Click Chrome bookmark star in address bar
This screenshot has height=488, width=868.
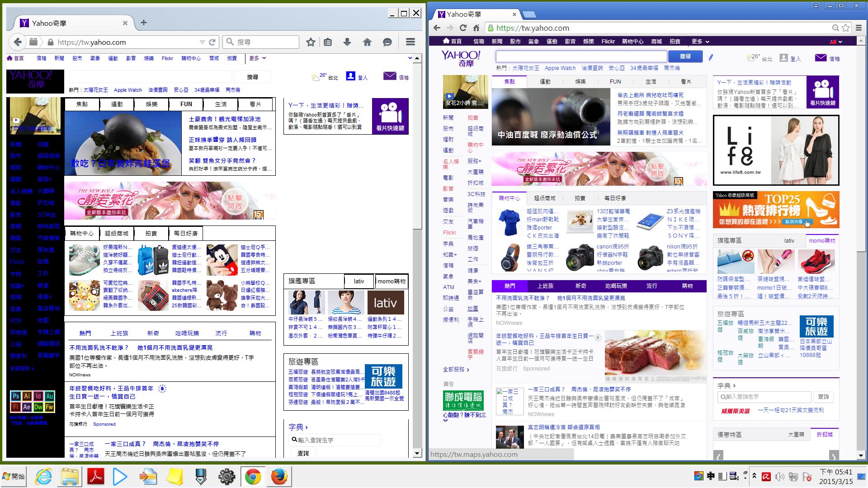(846, 28)
